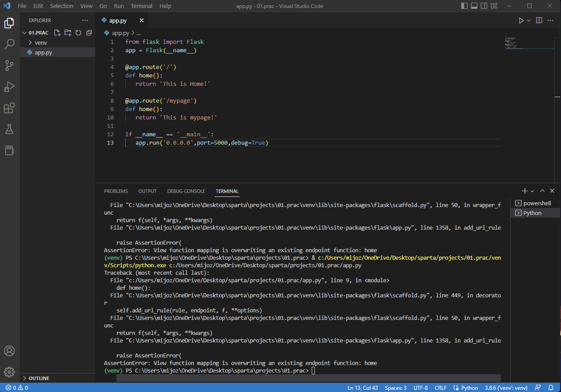Switch to the OUTPUT panel tab
Screen dimensions: 561x392
[x=147, y=191]
